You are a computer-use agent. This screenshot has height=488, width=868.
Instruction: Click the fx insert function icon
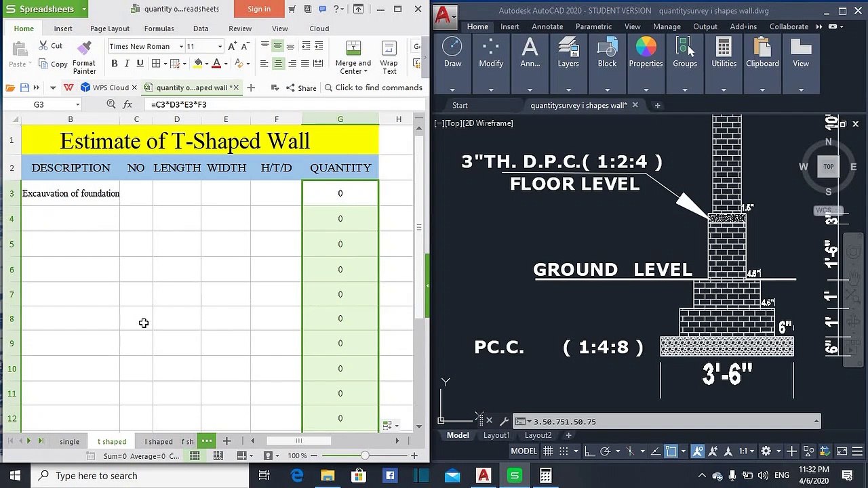[127, 104]
